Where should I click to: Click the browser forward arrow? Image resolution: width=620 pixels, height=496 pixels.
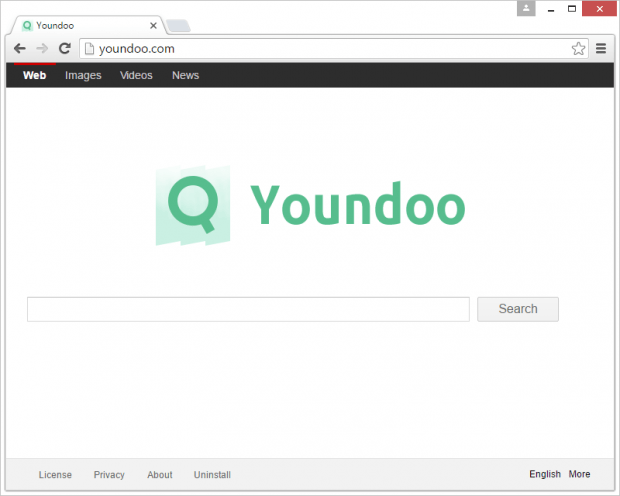[x=42, y=49]
